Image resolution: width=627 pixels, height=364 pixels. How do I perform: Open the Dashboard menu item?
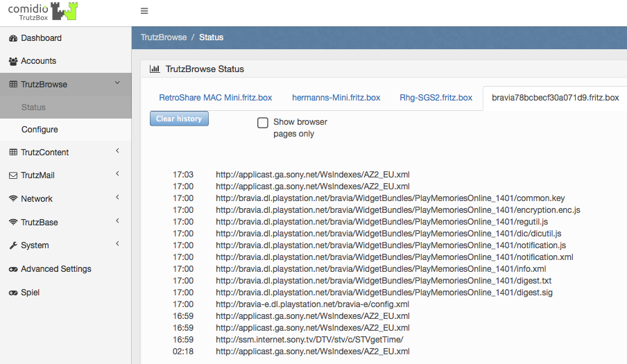pyautogui.click(x=66, y=38)
